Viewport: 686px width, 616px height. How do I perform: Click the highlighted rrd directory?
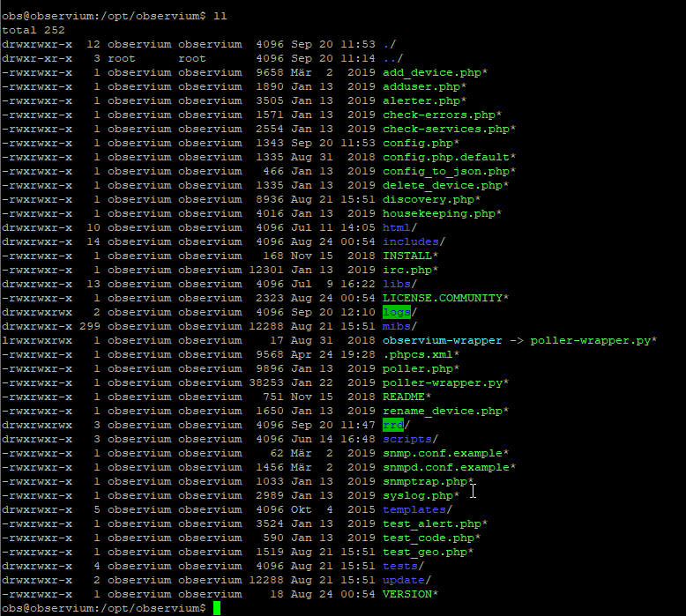393,425
